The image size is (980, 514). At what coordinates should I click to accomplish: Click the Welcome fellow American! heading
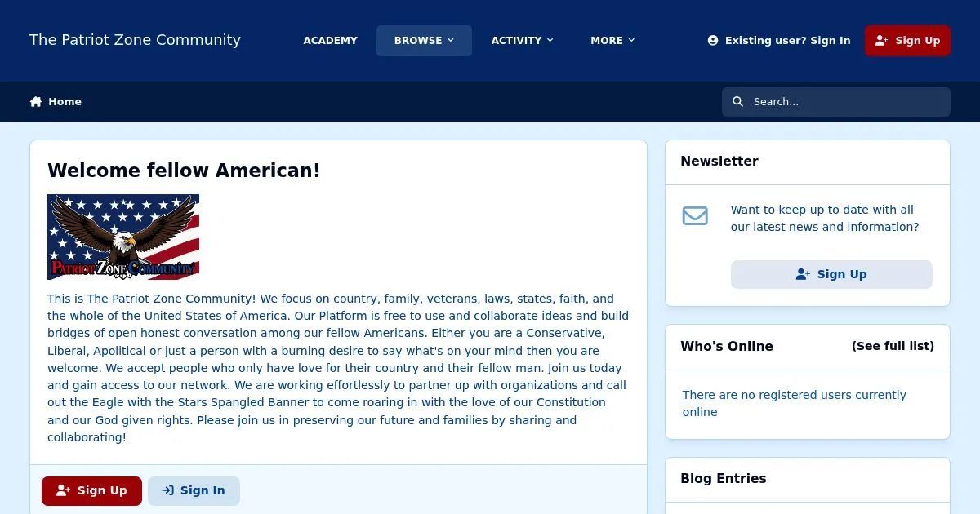(x=184, y=171)
